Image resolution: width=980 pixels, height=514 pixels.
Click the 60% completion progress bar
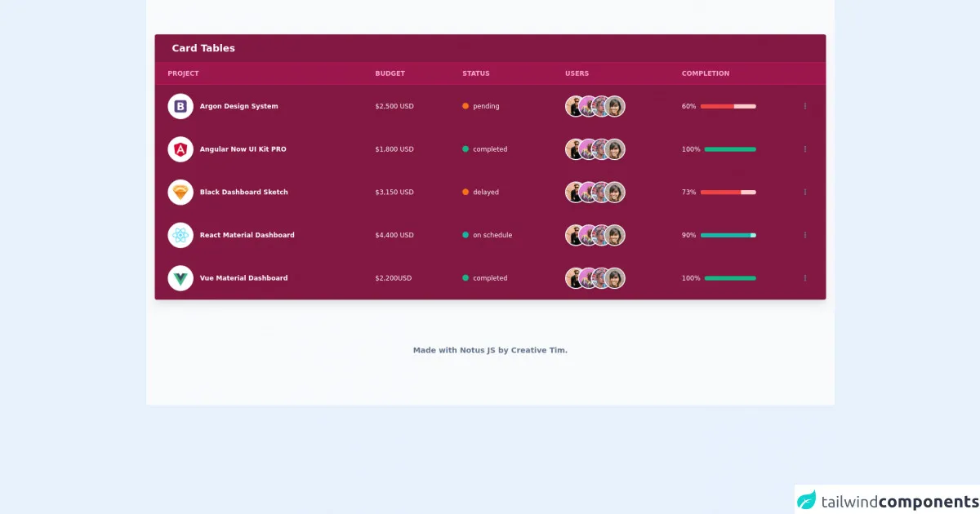tap(728, 106)
